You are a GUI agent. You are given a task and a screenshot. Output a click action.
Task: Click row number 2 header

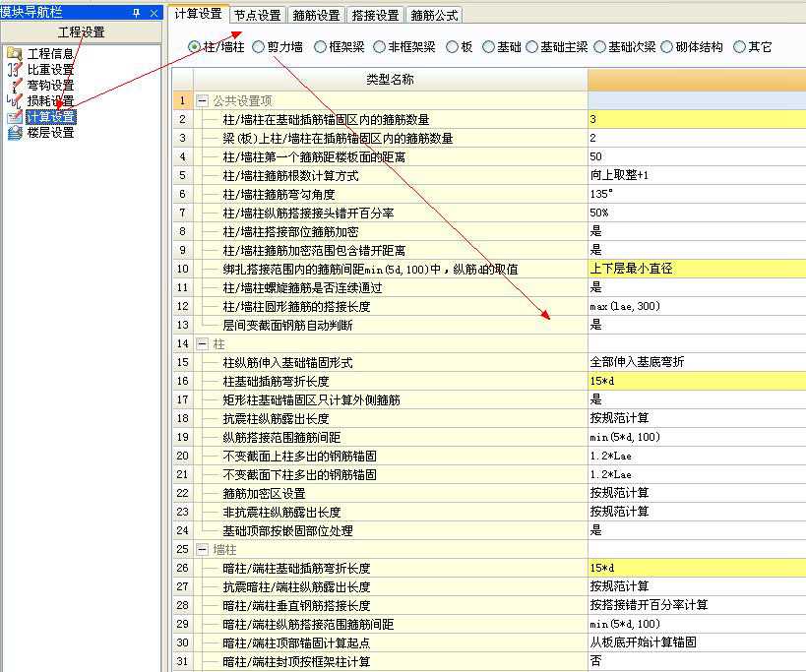[x=182, y=119]
